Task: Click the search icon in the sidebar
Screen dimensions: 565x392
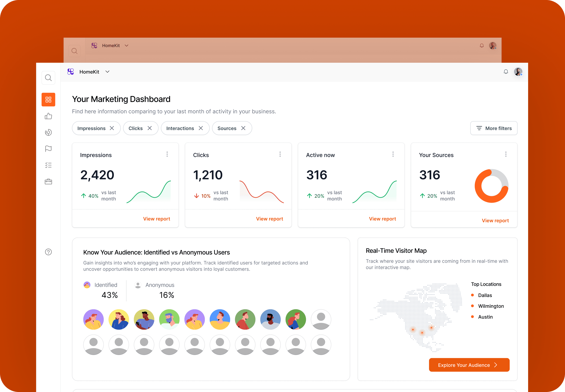Action: [48, 78]
